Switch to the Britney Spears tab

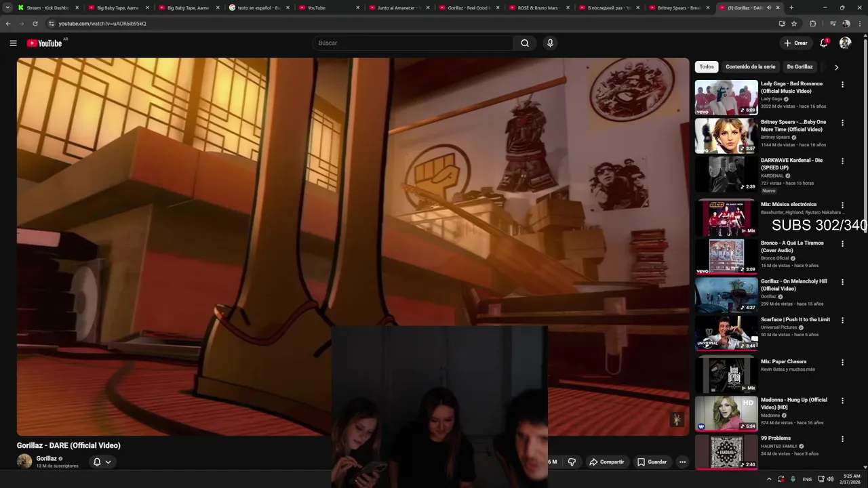[679, 7]
